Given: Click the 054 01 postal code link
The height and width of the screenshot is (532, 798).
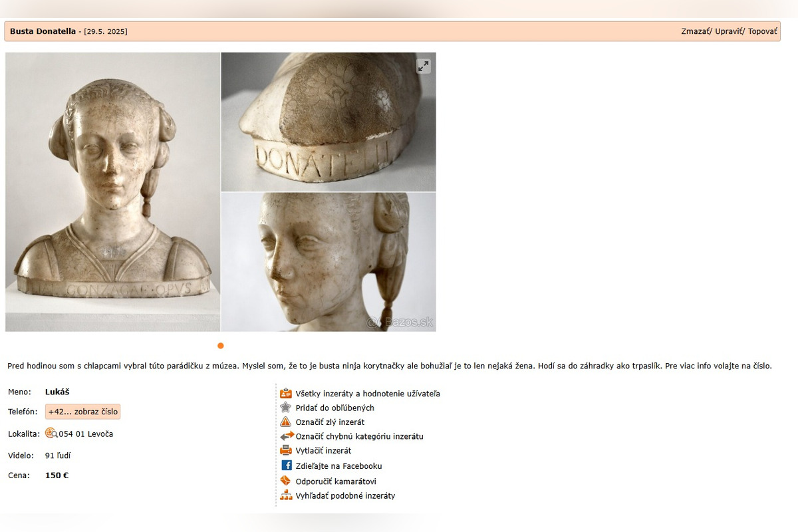Looking at the screenshot, I should coord(72,434).
